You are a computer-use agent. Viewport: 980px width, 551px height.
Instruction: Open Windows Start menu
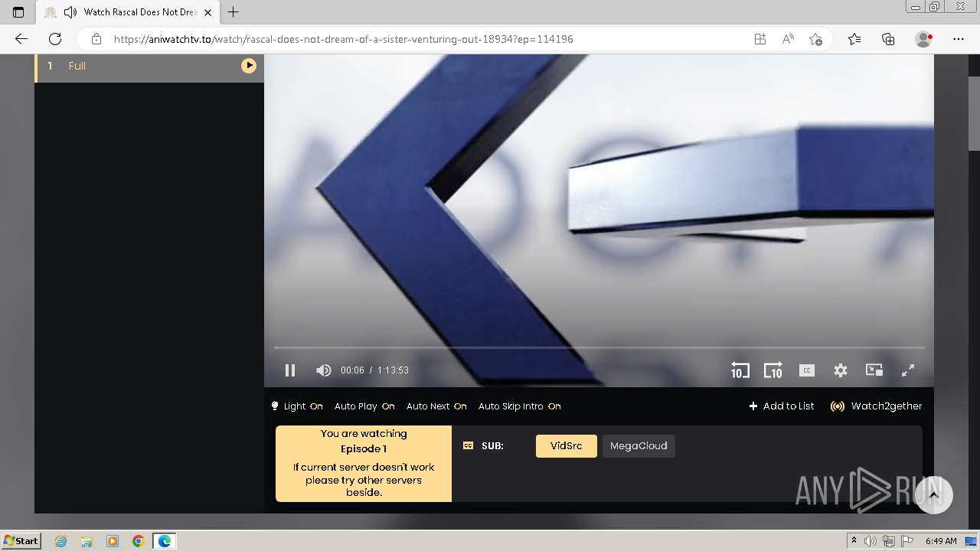pos(21,541)
